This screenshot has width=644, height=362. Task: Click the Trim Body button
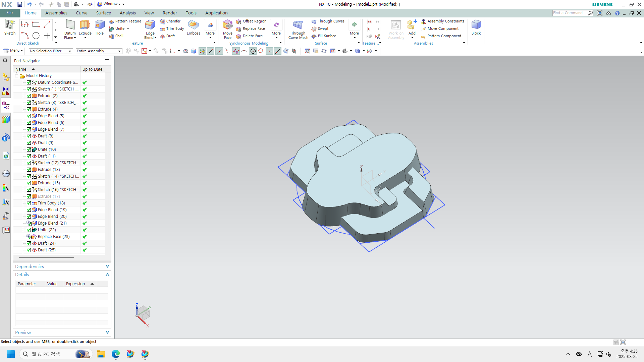coord(172,29)
